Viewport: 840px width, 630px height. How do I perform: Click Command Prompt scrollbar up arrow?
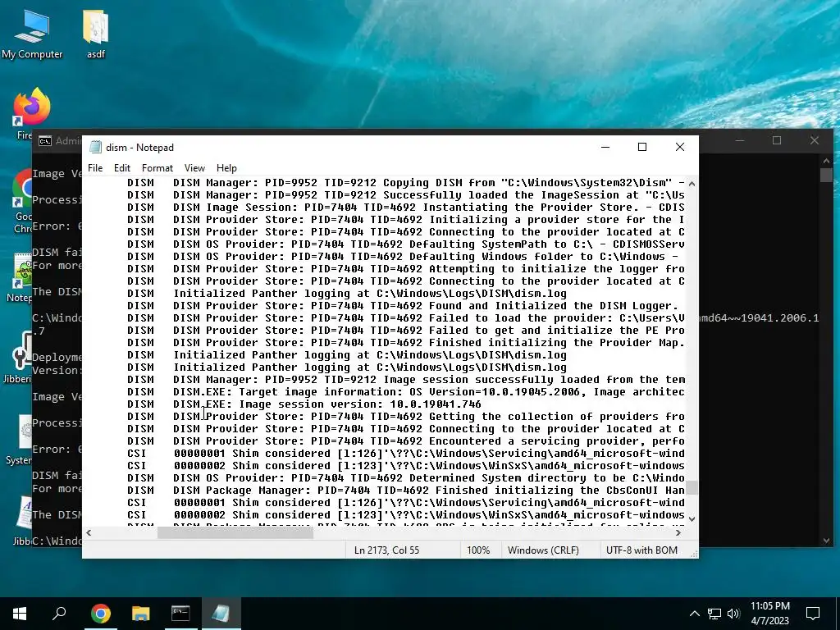826,161
